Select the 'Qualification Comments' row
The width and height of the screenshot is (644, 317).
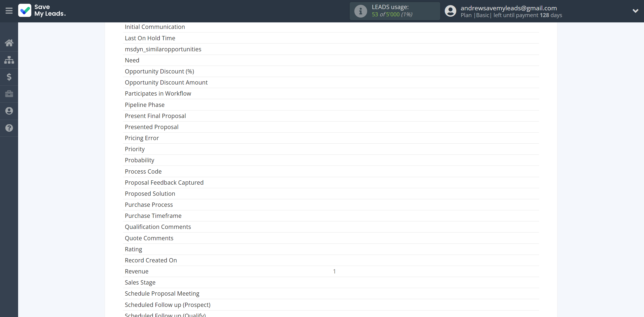pos(331,227)
